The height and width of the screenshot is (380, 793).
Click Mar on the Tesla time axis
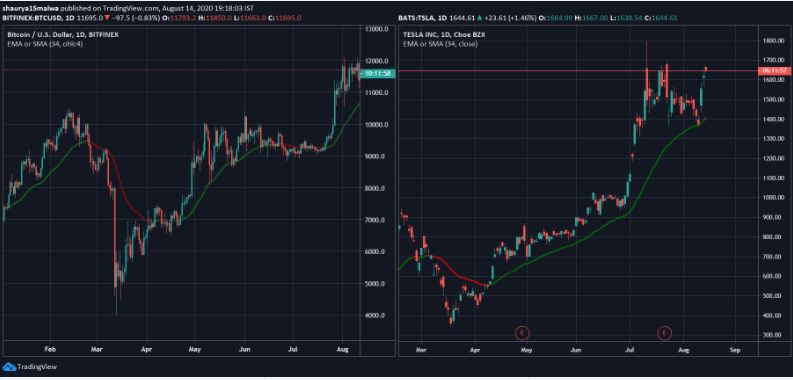pos(421,349)
